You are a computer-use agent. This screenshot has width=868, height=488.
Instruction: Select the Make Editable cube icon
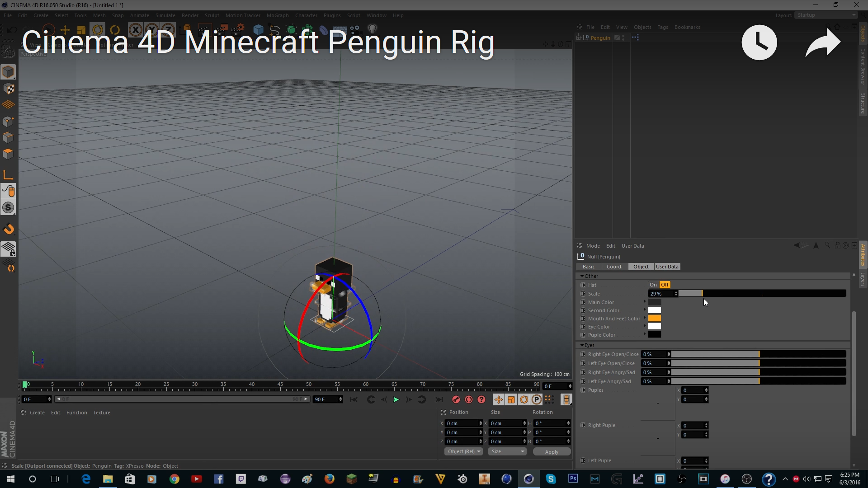pos(8,72)
